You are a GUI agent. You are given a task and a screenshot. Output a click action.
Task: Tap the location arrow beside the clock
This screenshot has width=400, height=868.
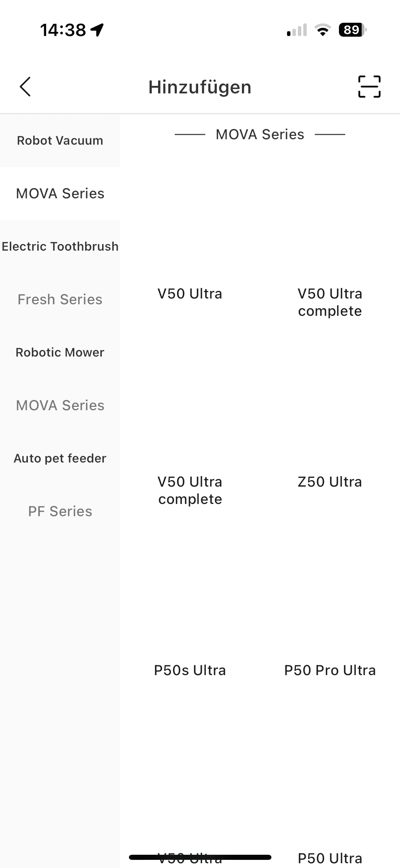tap(97, 30)
